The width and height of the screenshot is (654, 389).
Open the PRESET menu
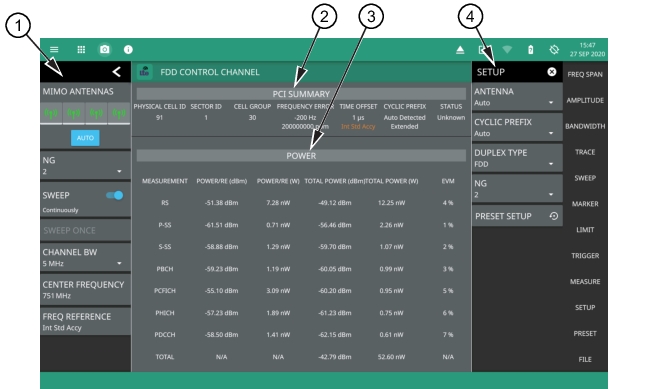point(585,333)
